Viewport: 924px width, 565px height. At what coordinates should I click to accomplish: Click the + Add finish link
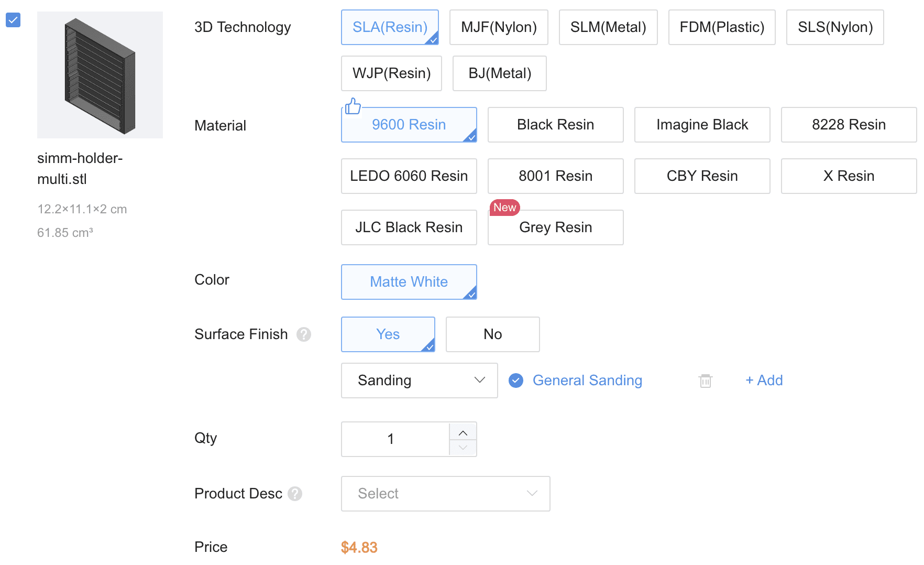[x=764, y=381]
